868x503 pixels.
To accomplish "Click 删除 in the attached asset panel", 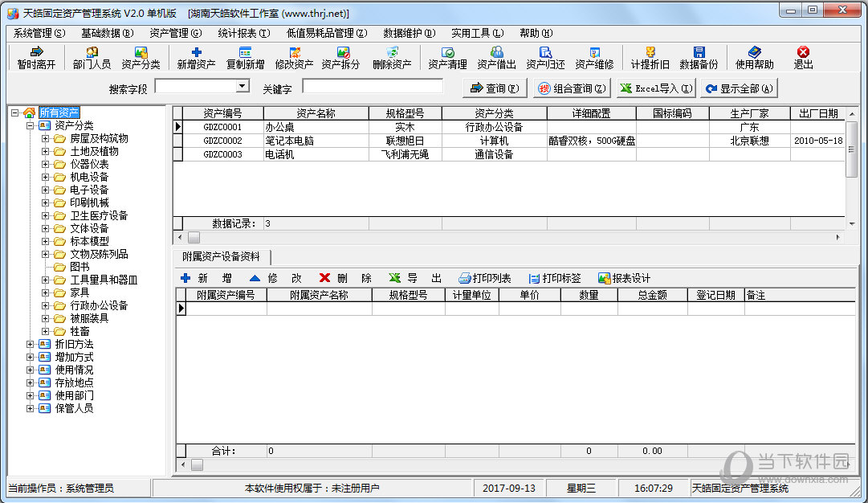I will [345, 278].
